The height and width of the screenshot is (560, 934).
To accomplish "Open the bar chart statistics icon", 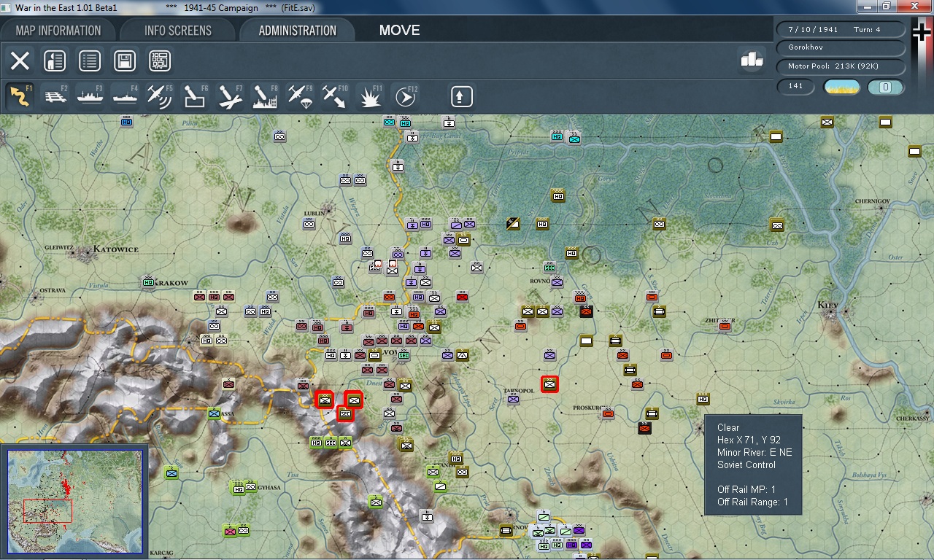I will tap(752, 60).
